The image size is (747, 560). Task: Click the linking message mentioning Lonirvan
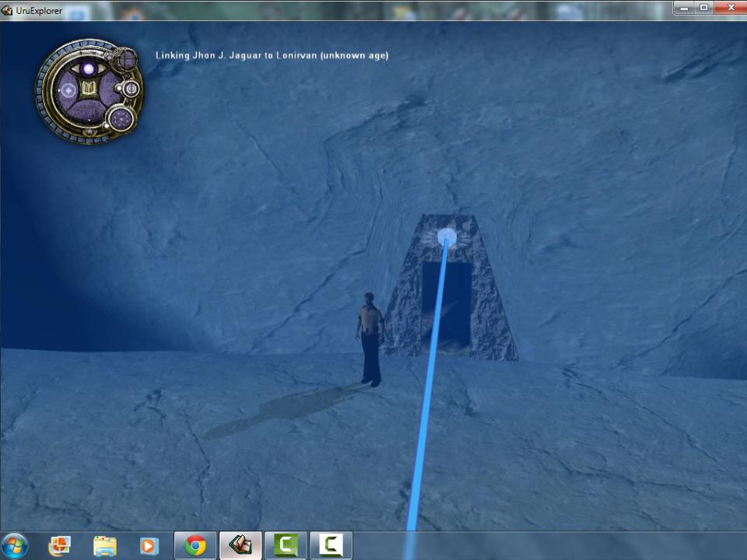pos(272,55)
